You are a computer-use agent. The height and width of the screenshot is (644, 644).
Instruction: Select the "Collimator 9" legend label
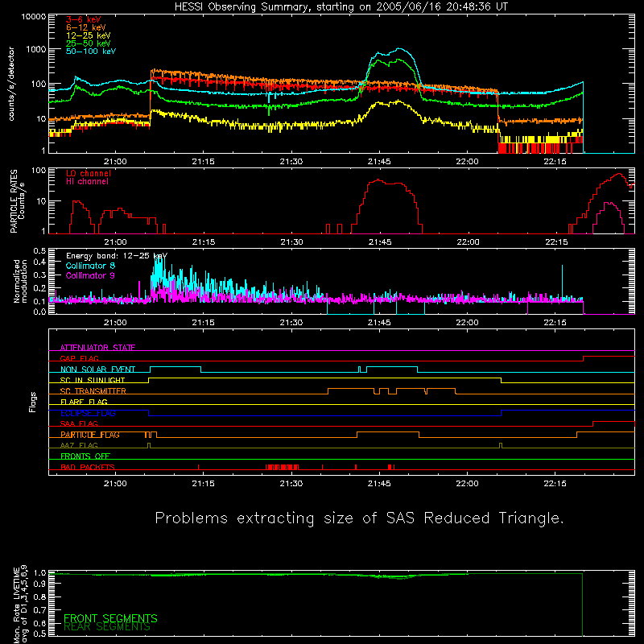(x=90, y=275)
